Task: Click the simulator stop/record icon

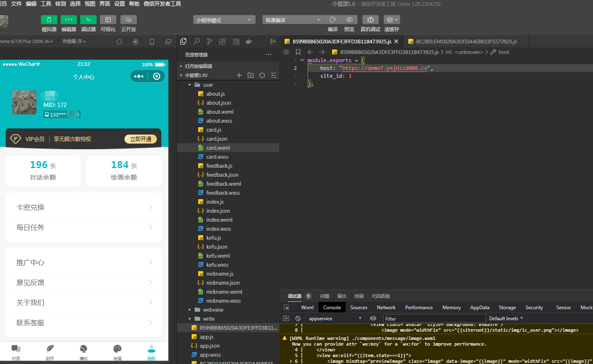Action: point(136,42)
